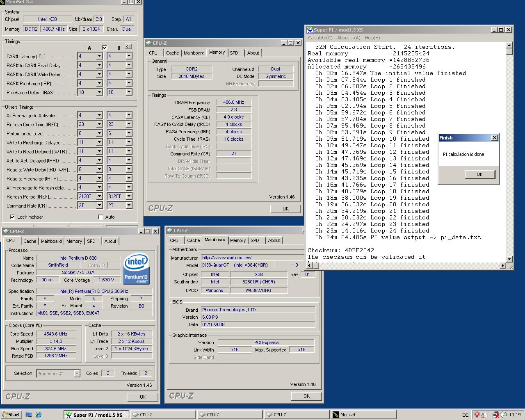Open the About...(A) menu in Super PI

tap(349, 38)
